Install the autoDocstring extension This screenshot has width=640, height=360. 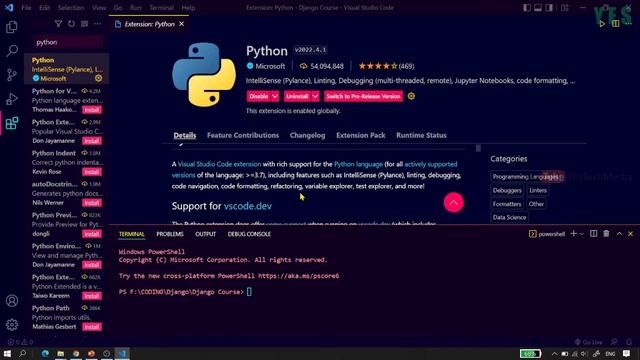pyautogui.click(x=92, y=203)
